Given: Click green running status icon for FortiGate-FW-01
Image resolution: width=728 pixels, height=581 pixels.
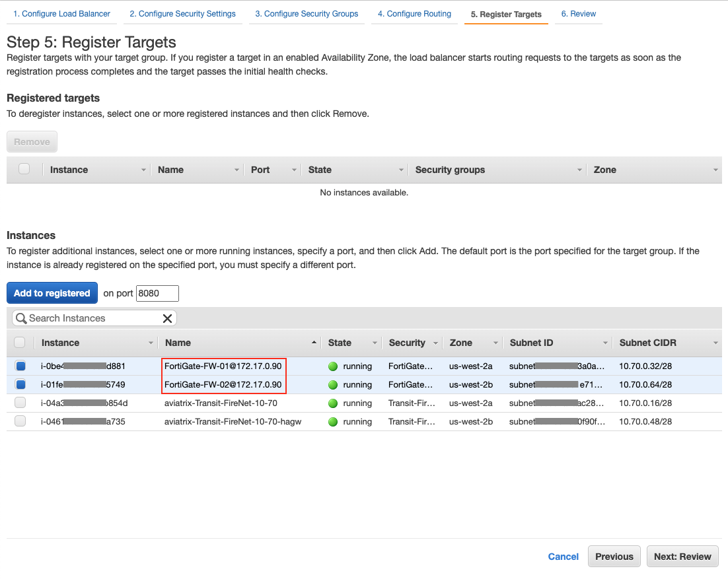Looking at the screenshot, I should click(333, 366).
